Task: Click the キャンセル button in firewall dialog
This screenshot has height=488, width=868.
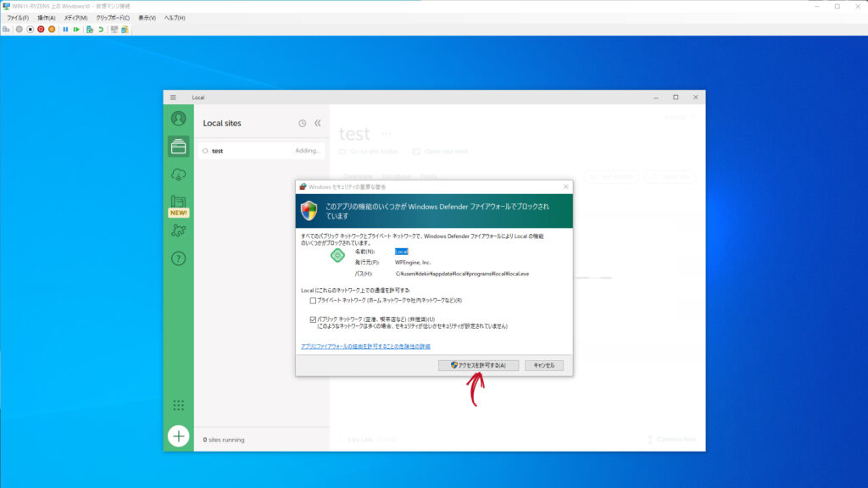Action: pyautogui.click(x=543, y=365)
